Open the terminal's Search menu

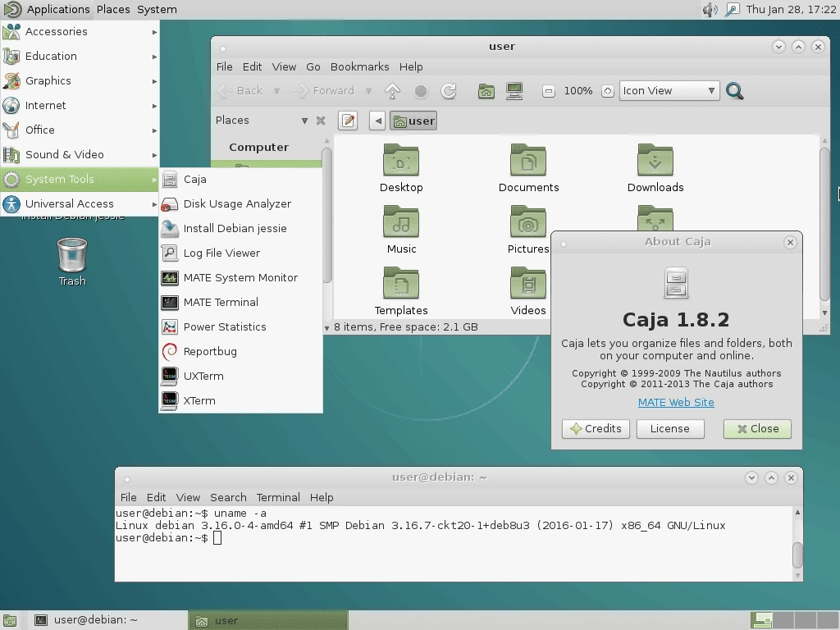(228, 498)
